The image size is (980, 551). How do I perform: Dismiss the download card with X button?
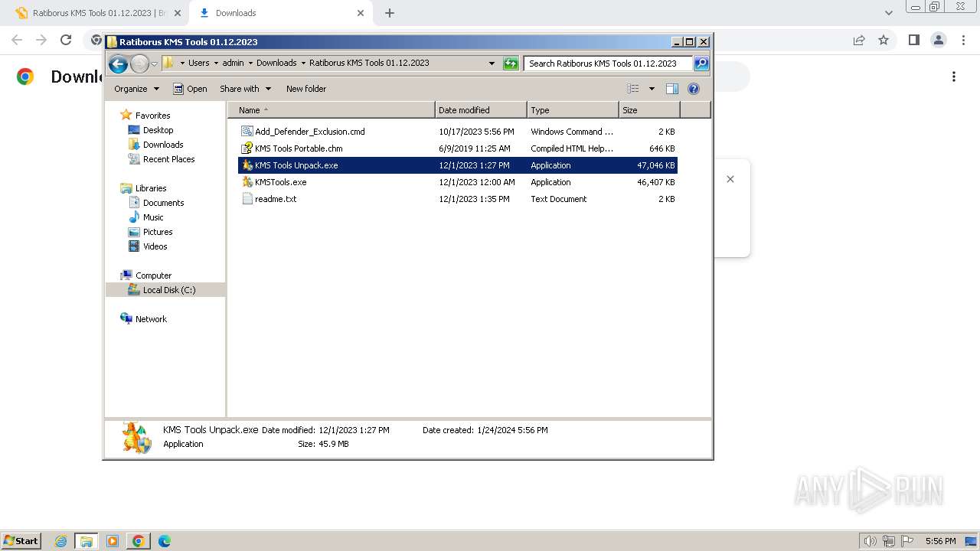coord(730,179)
